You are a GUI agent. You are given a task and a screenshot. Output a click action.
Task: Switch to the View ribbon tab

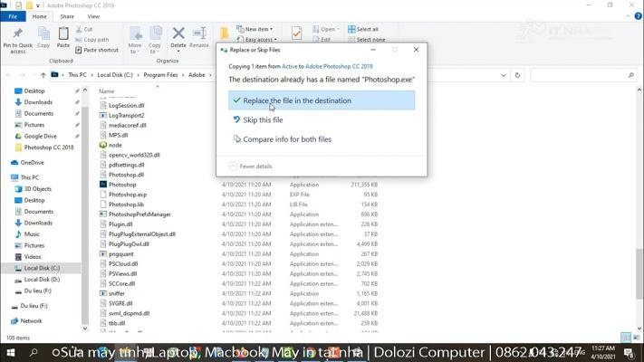[x=93, y=16]
